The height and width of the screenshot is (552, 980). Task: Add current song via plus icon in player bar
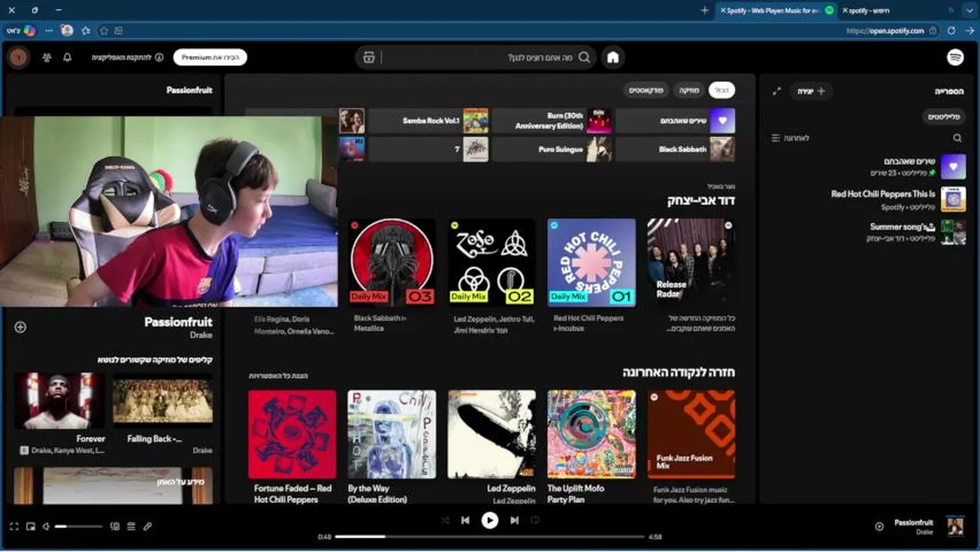point(880,527)
